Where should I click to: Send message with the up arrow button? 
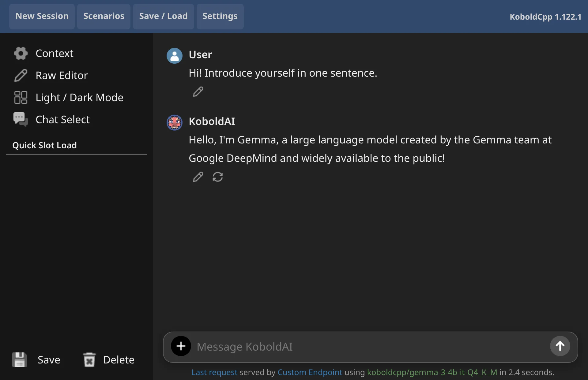point(560,346)
